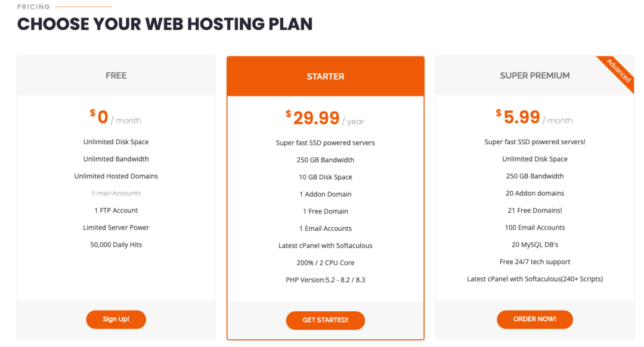644x347 pixels.
Task: Click Latest cPanel with Softaculous in Starter
Action: pyautogui.click(x=326, y=245)
